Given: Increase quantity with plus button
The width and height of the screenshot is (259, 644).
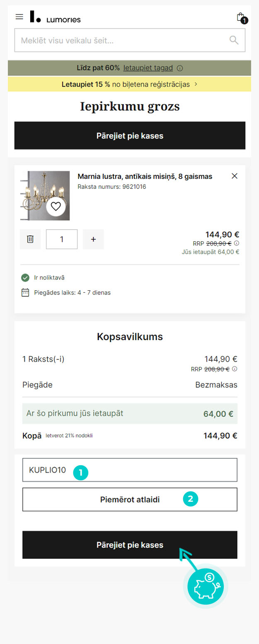Looking at the screenshot, I should click(93, 239).
